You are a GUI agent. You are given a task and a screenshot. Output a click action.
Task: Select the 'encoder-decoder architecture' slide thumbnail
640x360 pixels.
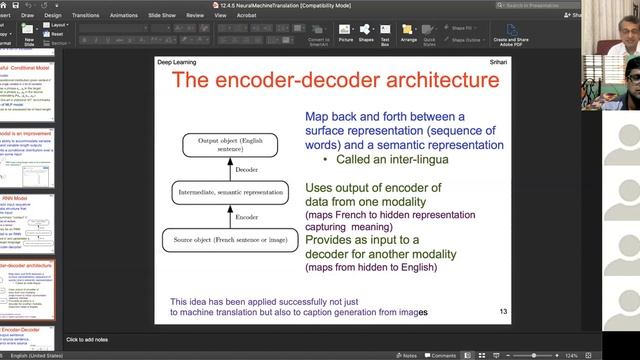coord(27,290)
